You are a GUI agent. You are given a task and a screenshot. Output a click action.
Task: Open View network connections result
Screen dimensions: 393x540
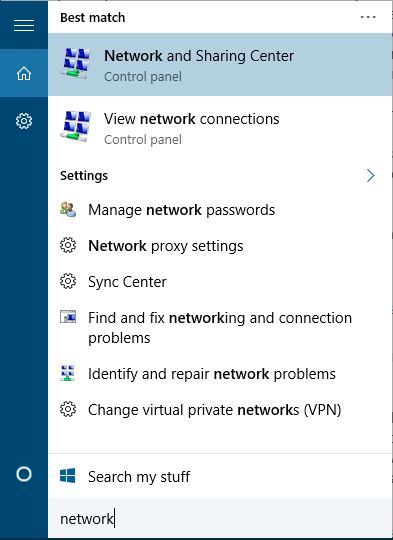(x=220, y=127)
